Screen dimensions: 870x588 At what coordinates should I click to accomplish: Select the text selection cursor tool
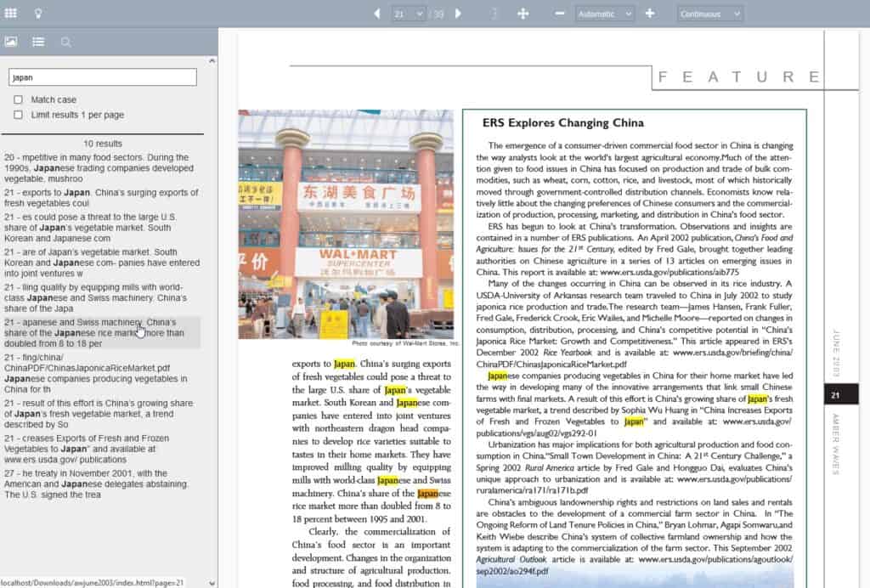pyautogui.click(x=494, y=14)
